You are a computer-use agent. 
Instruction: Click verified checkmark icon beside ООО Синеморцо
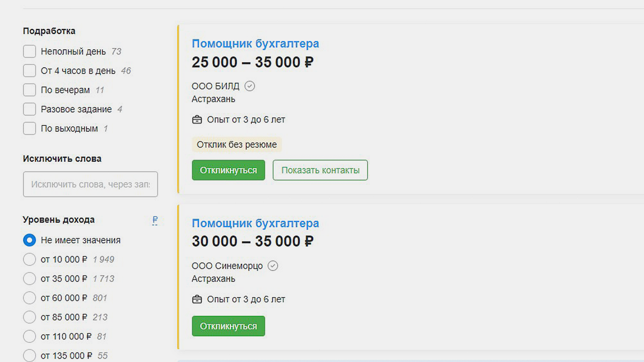(x=273, y=266)
